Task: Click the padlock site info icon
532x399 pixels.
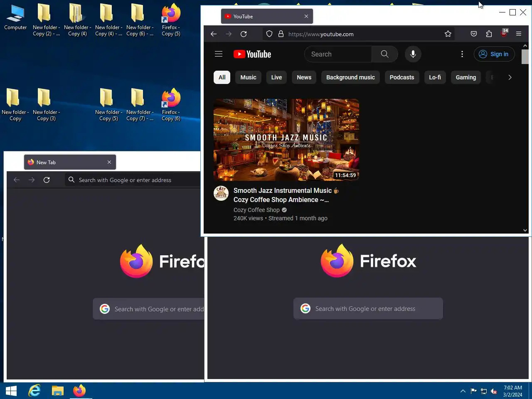Action: click(x=281, y=34)
